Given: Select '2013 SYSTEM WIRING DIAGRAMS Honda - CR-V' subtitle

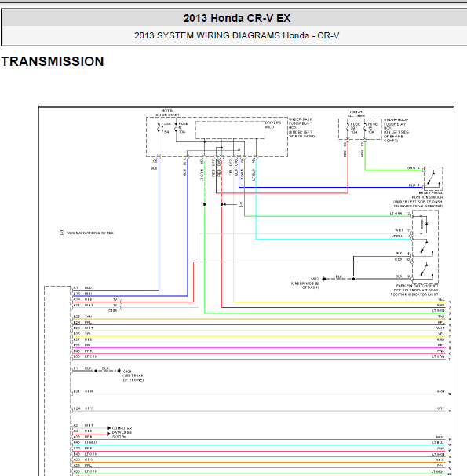Looking at the screenshot, I should [x=236, y=35].
